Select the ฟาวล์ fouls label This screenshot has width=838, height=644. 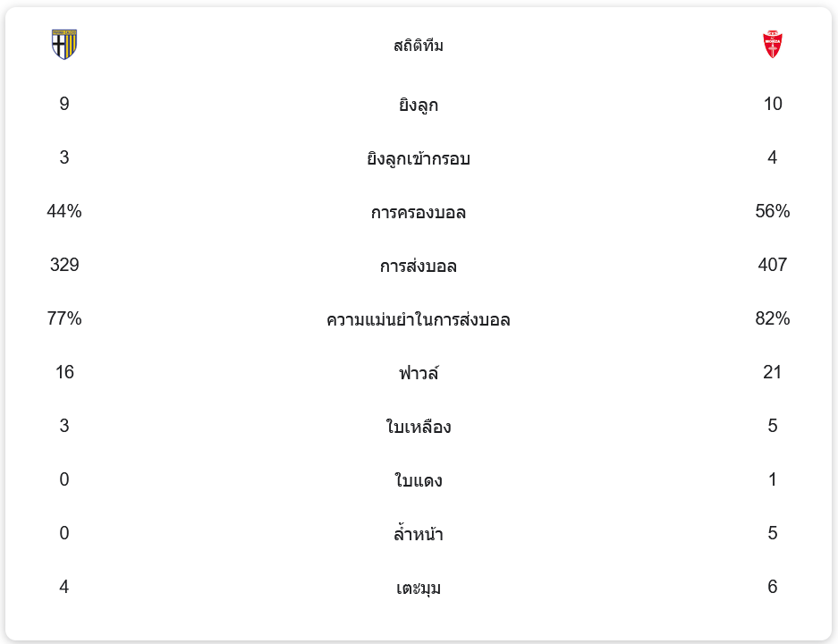[419, 374]
